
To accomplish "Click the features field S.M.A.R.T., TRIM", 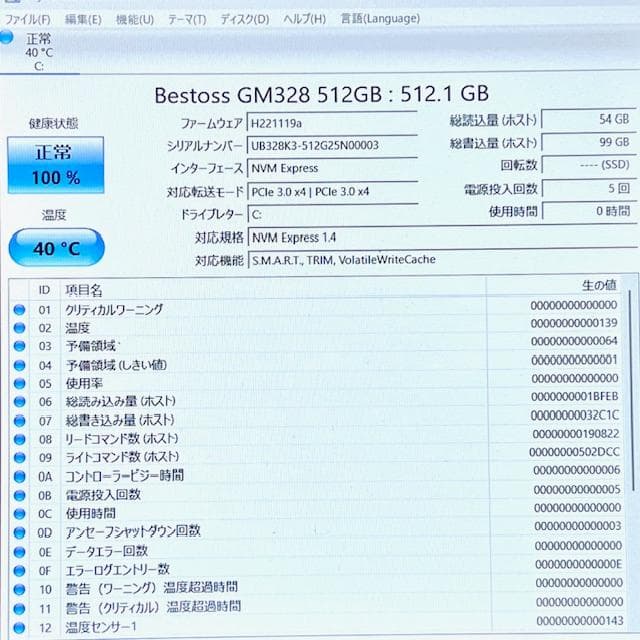I will pyautogui.click(x=442, y=260).
